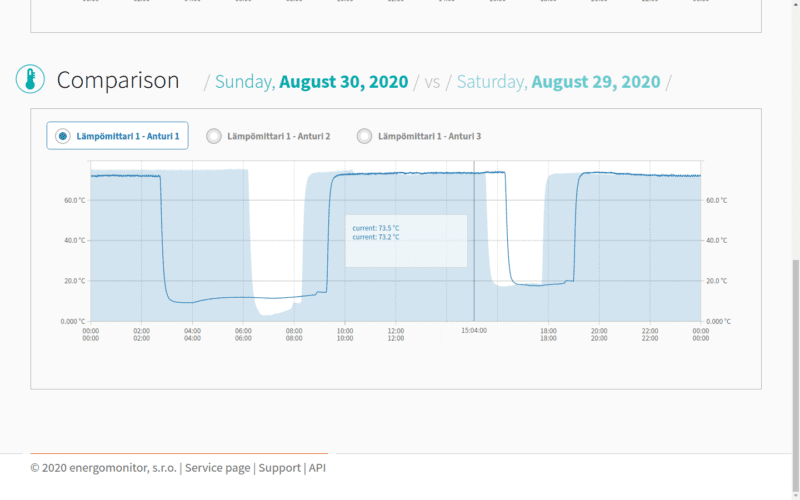Click the 20.0 °C label on right axis
The height and width of the screenshot is (500, 800).
tap(717, 280)
